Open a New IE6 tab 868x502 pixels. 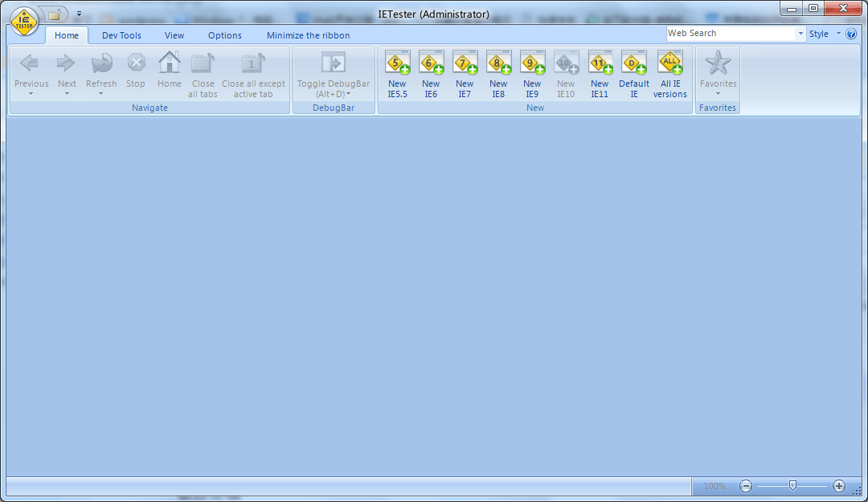point(431,73)
